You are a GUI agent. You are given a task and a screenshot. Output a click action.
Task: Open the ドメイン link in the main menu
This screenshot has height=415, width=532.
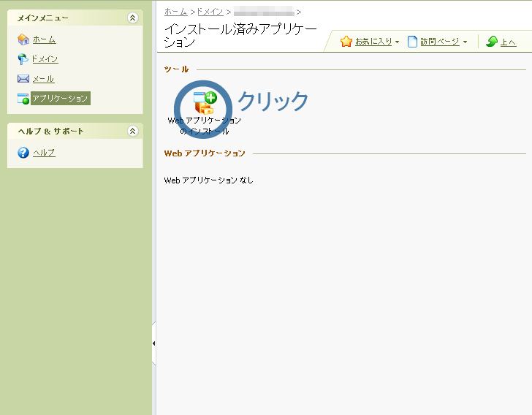pos(45,59)
